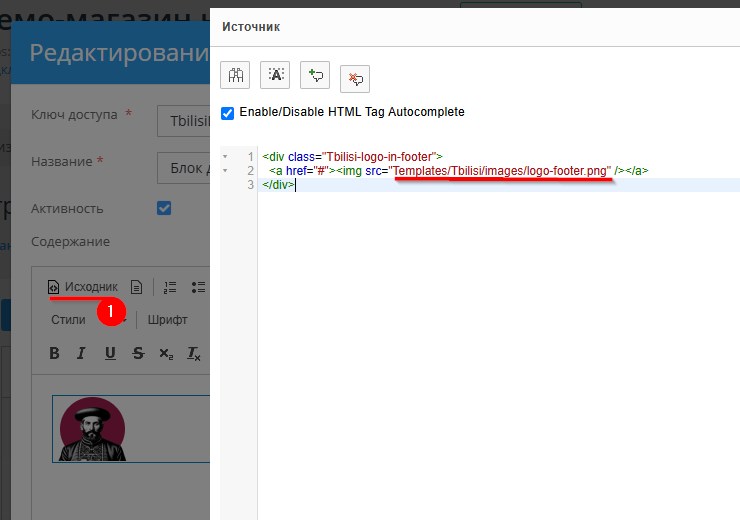Click the comment selection icon
The width and height of the screenshot is (740, 520).
pos(315,76)
